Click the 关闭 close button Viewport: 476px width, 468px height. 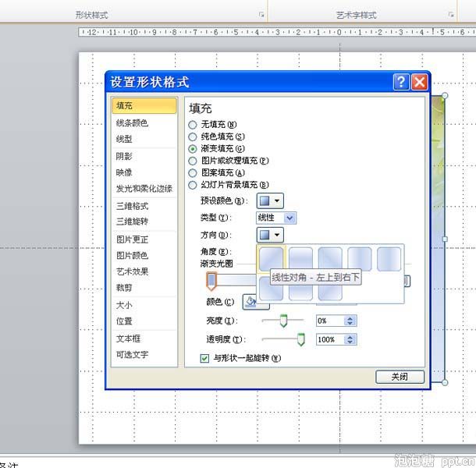click(399, 377)
